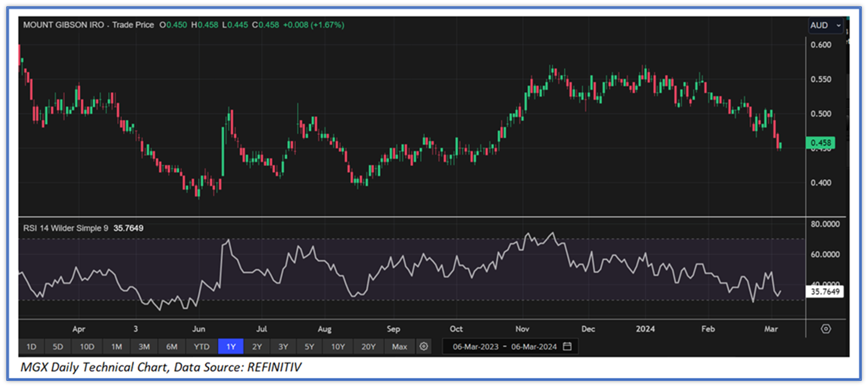Select the 3Y time range
Viewport: 868px width, 387px height.
[283, 347]
